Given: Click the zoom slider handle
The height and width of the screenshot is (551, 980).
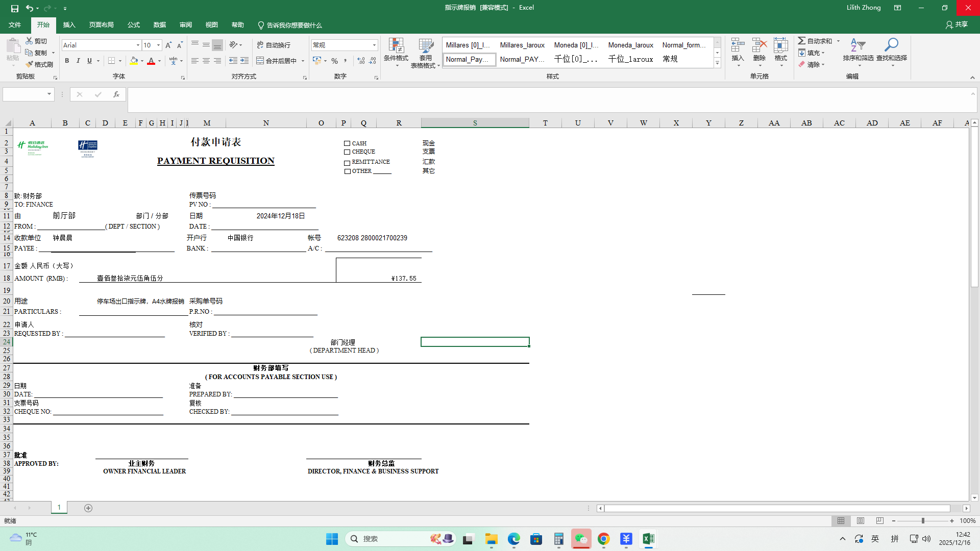Looking at the screenshot, I should coord(923,521).
